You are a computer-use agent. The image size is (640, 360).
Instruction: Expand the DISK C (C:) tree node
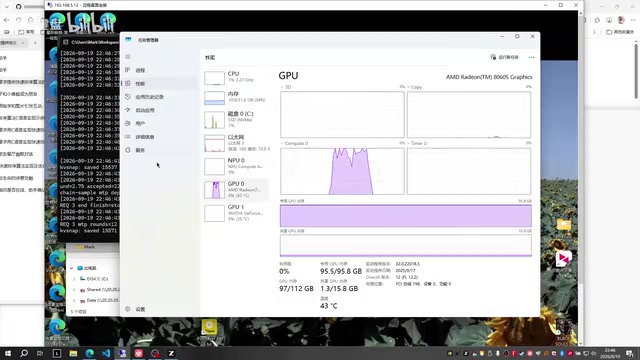point(74,279)
